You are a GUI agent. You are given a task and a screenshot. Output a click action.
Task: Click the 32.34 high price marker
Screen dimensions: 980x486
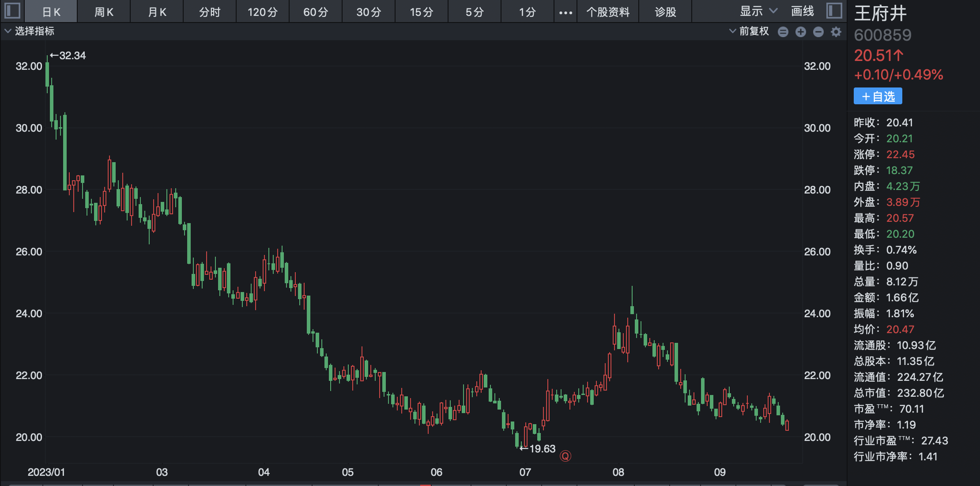pos(68,56)
